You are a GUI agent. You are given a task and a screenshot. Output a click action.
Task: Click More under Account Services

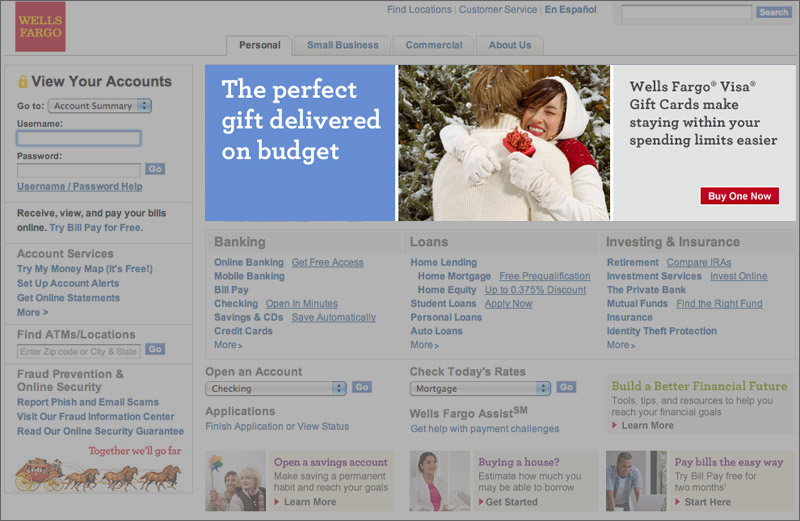click(33, 312)
